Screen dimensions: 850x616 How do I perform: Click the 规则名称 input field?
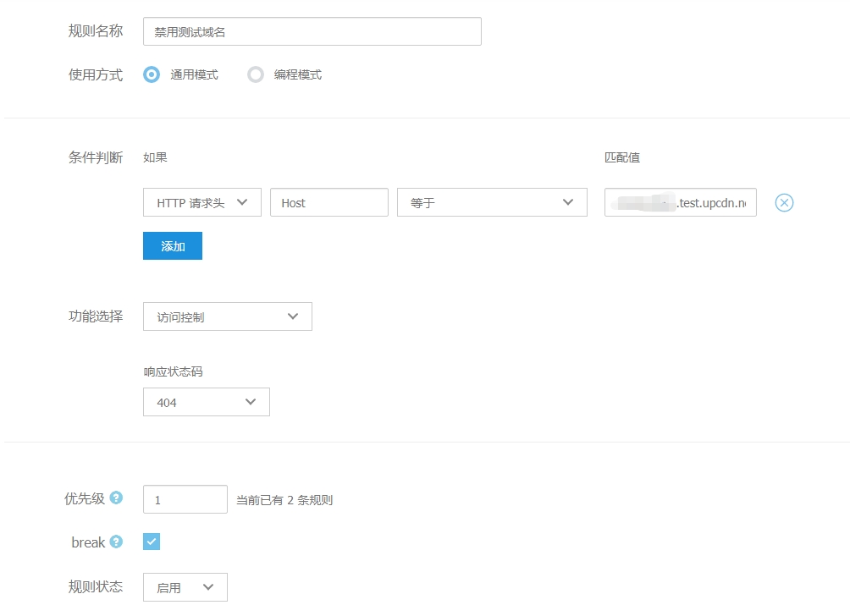pyautogui.click(x=312, y=32)
